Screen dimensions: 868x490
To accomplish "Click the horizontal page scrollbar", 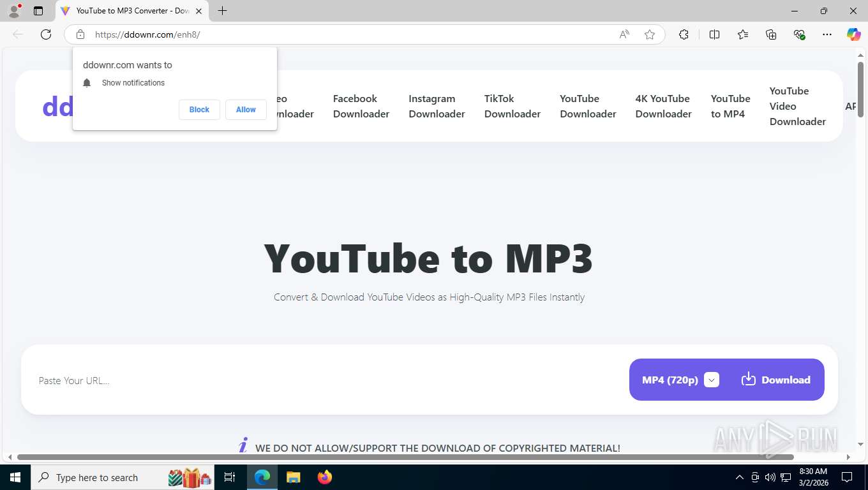I will coord(405,457).
